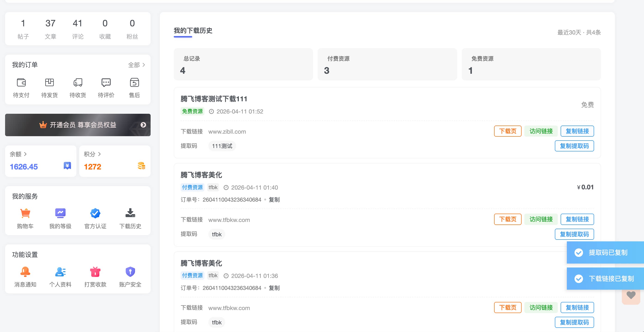644x332 pixels.
Task: Switch to the 我的下载历史 tab
Action: click(193, 31)
